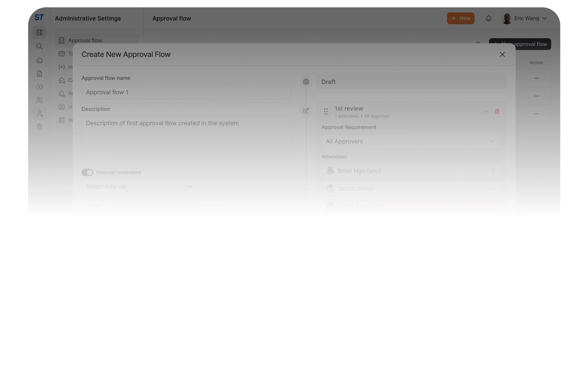The width and height of the screenshot is (588, 369).
Task: Click the document icon in sidebar
Action: (39, 74)
